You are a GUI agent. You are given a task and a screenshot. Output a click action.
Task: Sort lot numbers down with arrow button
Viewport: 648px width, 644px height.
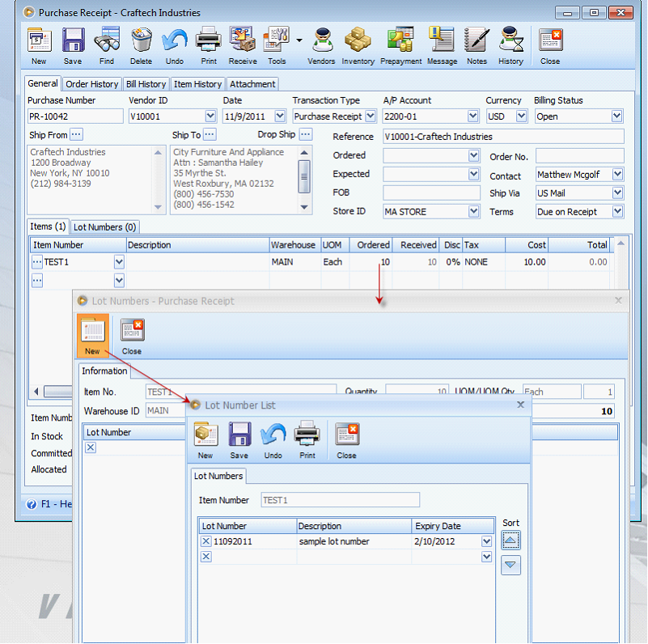tap(510, 565)
